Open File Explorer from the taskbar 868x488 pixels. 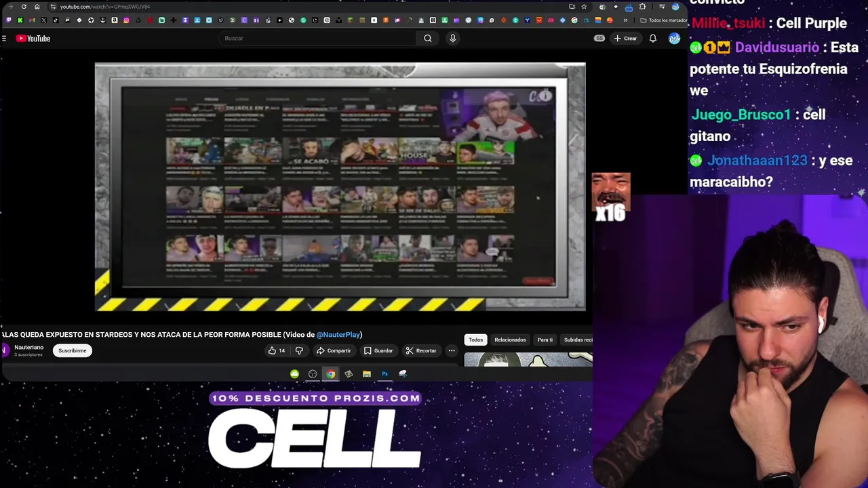pos(366,373)
